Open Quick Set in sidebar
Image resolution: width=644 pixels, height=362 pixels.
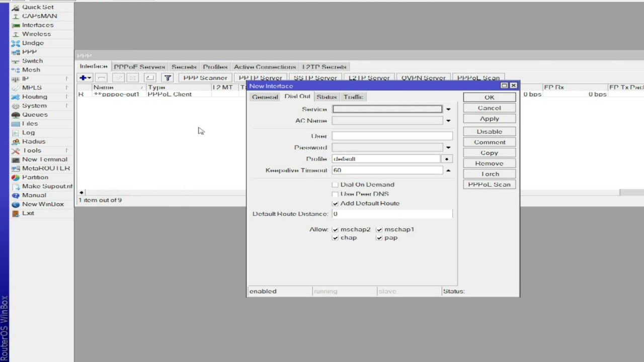pyautogui.click(x=37, y=7)
